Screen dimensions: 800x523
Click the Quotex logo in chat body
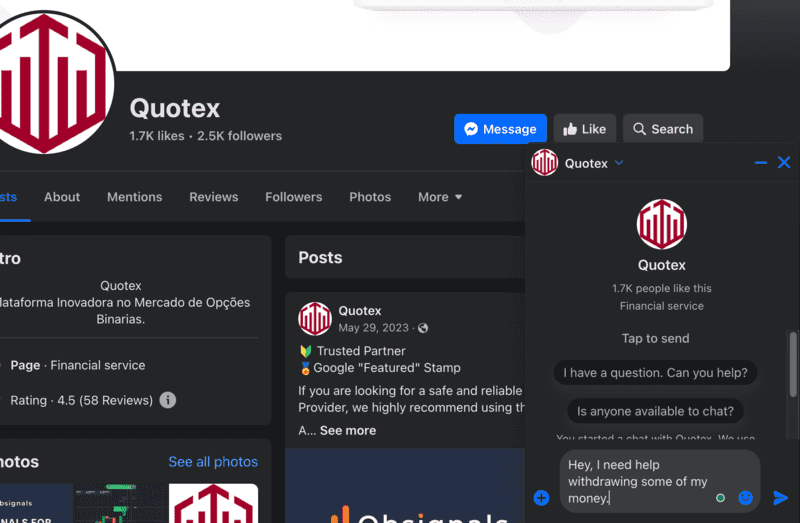[662, 225]
